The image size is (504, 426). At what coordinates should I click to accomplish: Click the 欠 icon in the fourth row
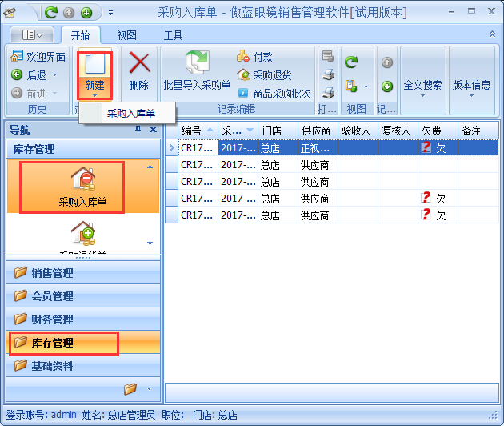426,198
